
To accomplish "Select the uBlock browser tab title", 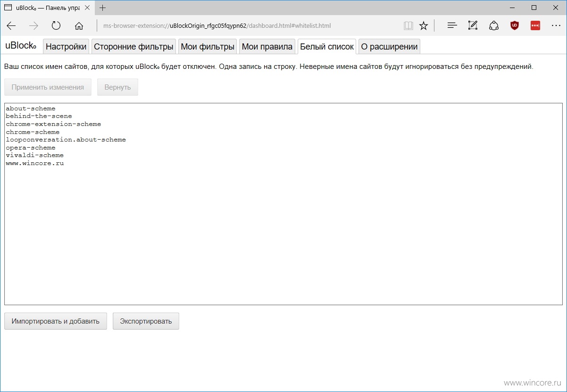I will (48, 8).
